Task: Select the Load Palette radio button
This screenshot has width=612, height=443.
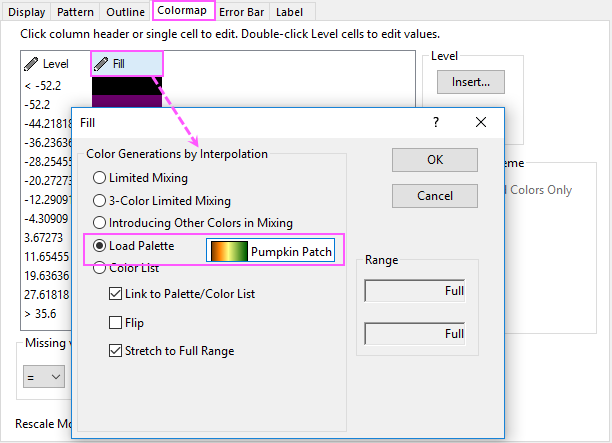Action: 100,246
